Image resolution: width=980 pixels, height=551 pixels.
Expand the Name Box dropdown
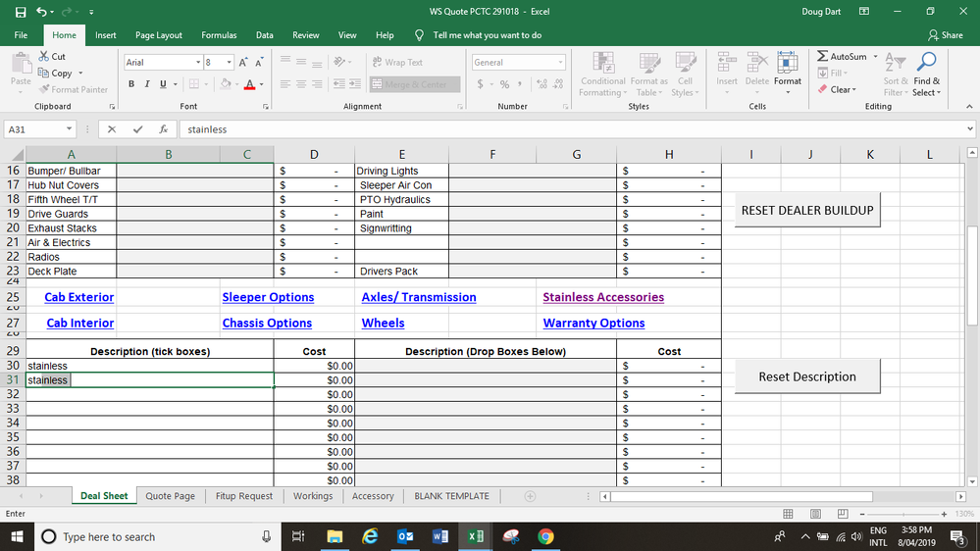click(x=69, y=129)
